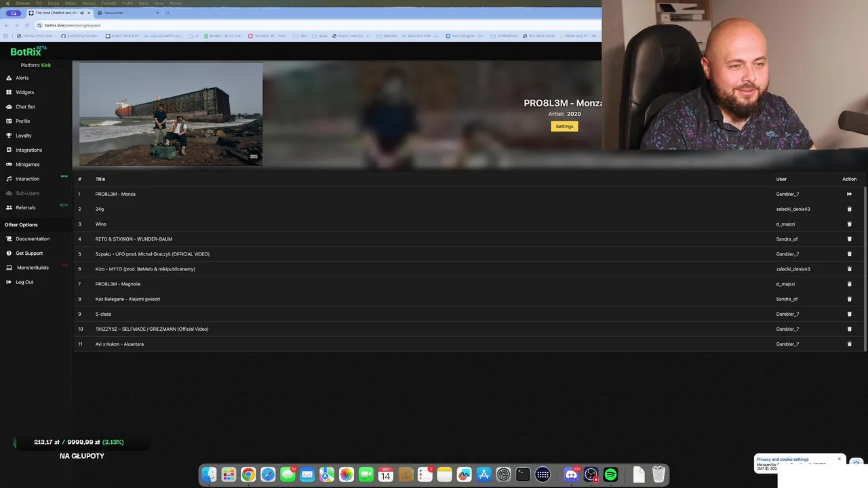Image resolution: width=868 pixels, height=488 pixels.
Task: Go back in browser history
Action: [7, 25]
